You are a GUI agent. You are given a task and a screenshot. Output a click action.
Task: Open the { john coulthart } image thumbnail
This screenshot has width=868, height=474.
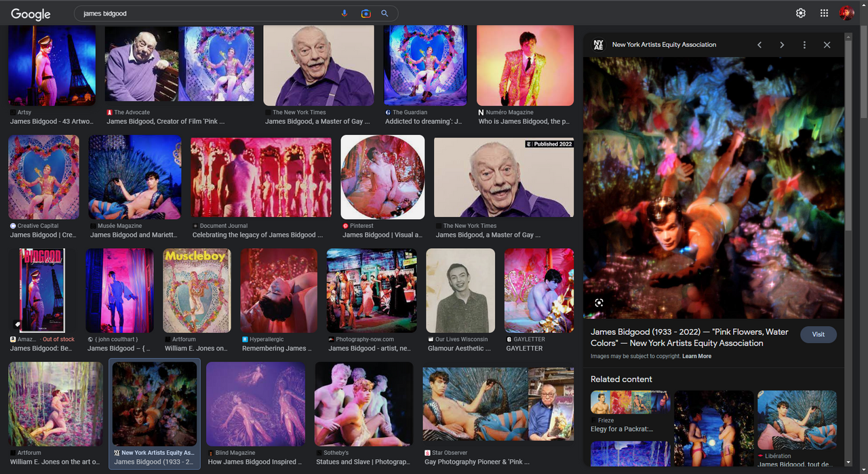119,290
